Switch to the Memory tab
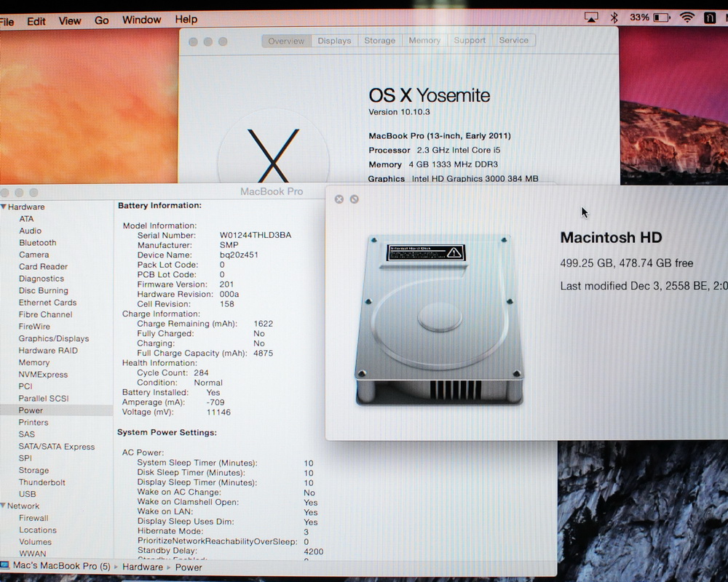 pos(424,41)
